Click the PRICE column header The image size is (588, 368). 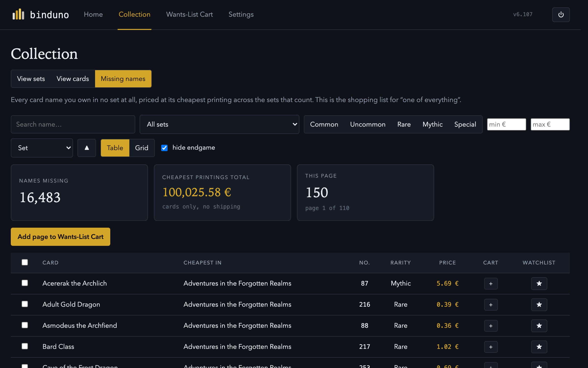tap(447, 263)
